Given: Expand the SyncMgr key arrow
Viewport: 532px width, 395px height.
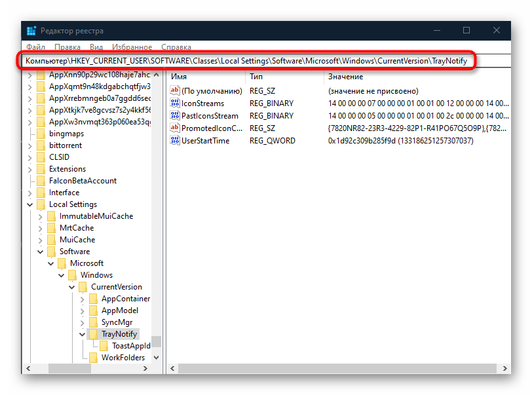Looking at the screenshot, I should coord(82,322).
